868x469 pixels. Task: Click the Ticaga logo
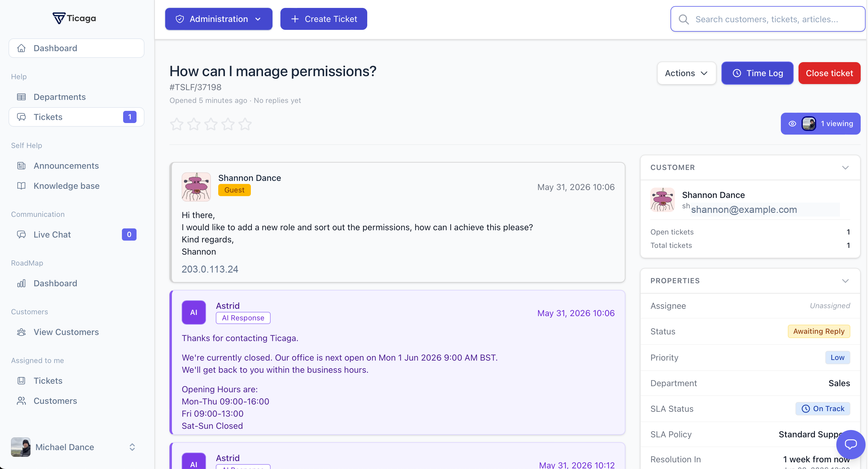pyautogui.click(x=74, y=18)
